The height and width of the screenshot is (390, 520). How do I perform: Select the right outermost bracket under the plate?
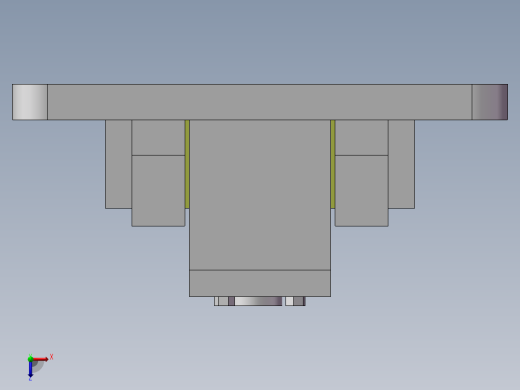coord(401,164)
